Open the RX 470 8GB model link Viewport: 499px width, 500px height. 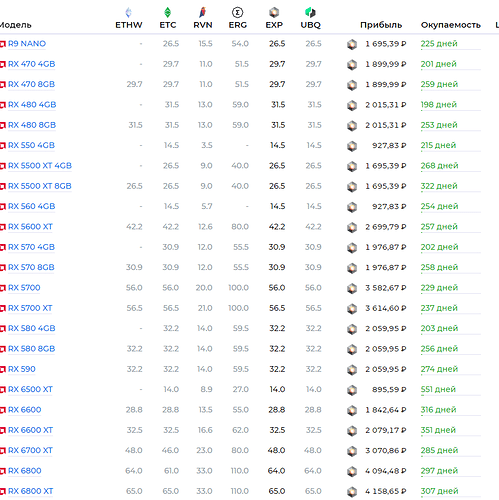(x=32, y=84)
